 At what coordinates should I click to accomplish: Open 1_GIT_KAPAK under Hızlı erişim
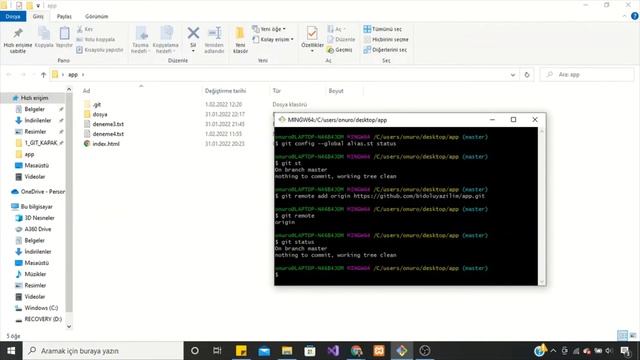click(40, 143)
